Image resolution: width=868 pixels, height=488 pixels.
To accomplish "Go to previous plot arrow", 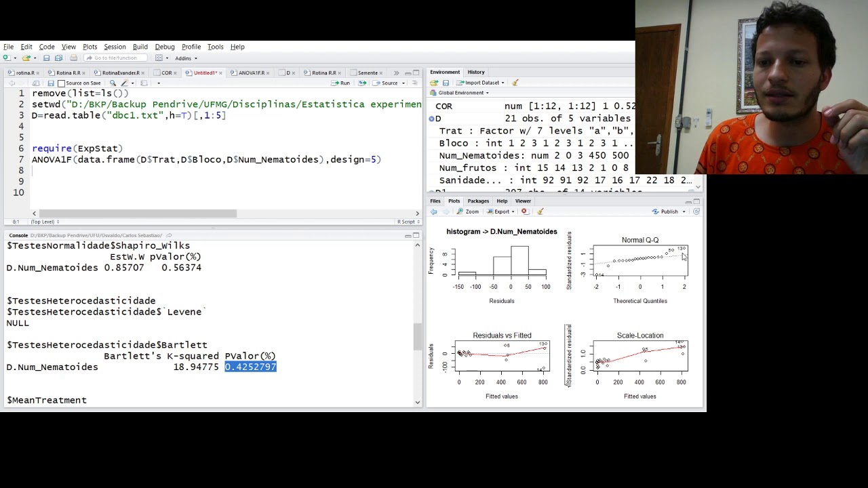I will 433,211.
